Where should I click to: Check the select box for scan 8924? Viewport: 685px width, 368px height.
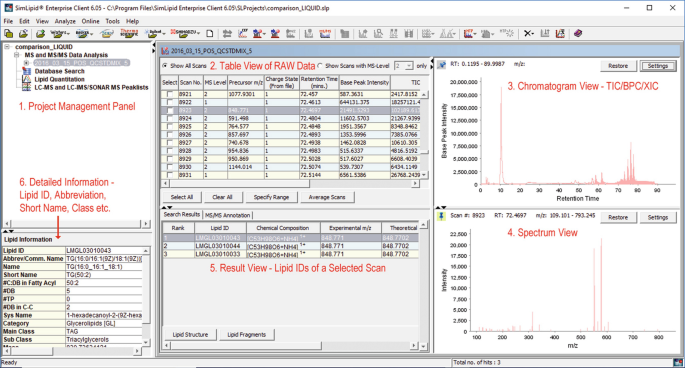click(170, 118)
